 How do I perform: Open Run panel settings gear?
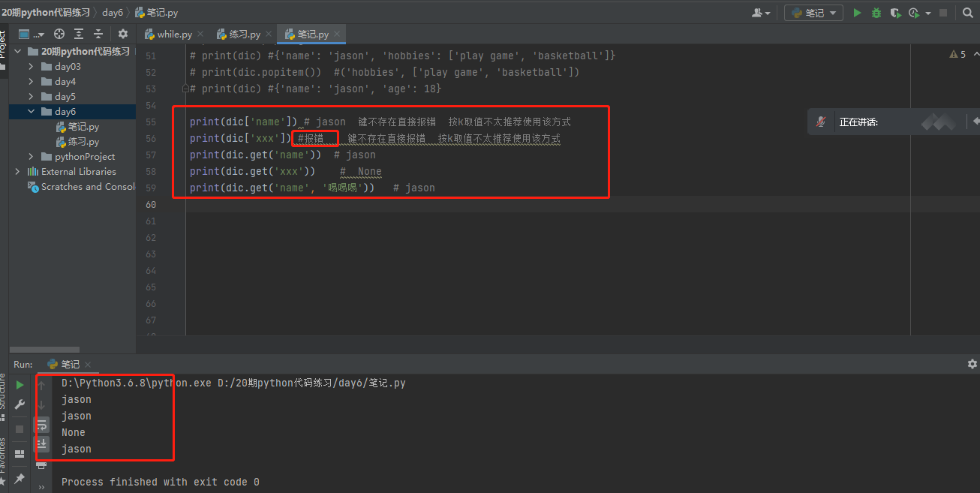click(972, 364)
